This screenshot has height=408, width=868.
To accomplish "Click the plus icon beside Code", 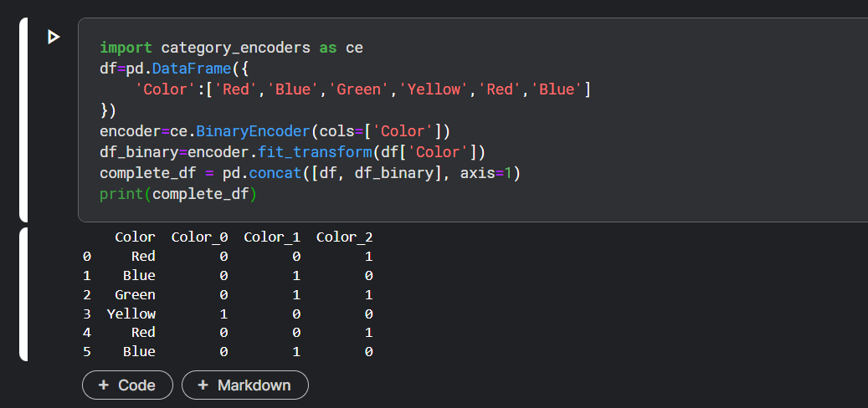I will (x=104, y=385).
